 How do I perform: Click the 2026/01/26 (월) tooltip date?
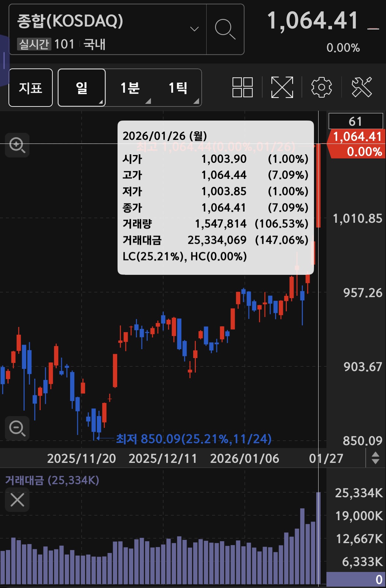point(165,136)
